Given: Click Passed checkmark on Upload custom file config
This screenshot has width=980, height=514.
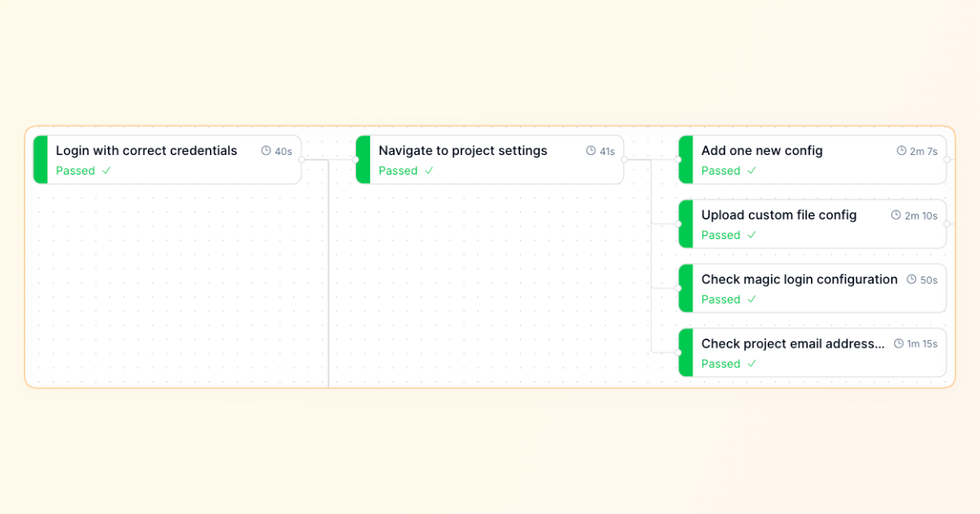Looking at the screenshot, I should point(751,235).
